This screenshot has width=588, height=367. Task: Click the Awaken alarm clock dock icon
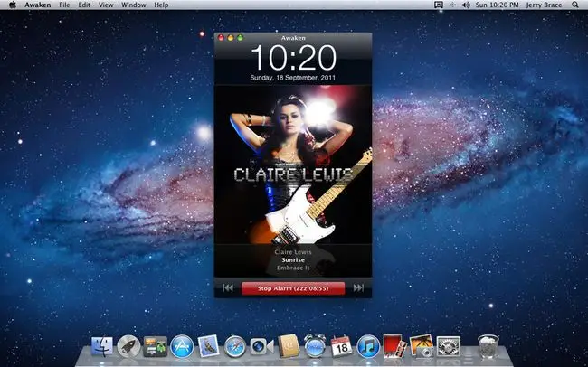click(315, 345)
